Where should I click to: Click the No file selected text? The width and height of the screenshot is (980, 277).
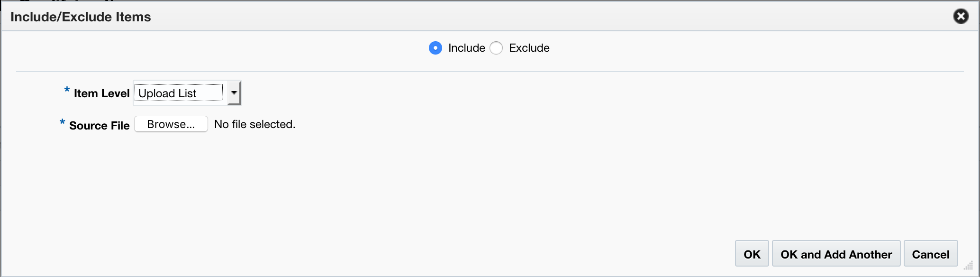click(x=254, y=124)
